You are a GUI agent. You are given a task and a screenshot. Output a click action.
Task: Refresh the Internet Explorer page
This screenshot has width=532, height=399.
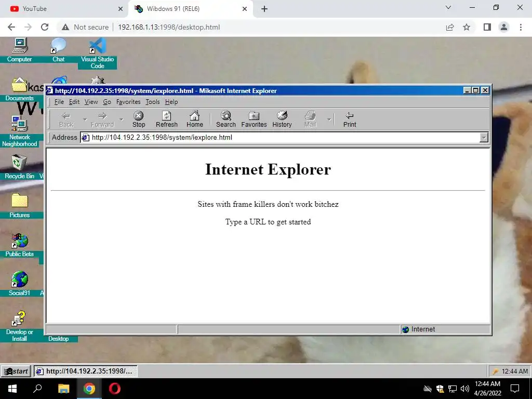(x=167, y=119)
